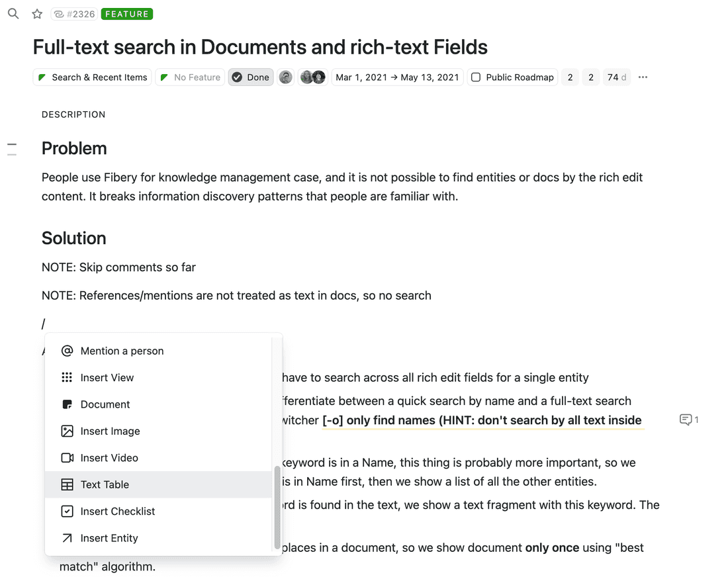Select the Insert Entity arrow icon

click(67, 538)
